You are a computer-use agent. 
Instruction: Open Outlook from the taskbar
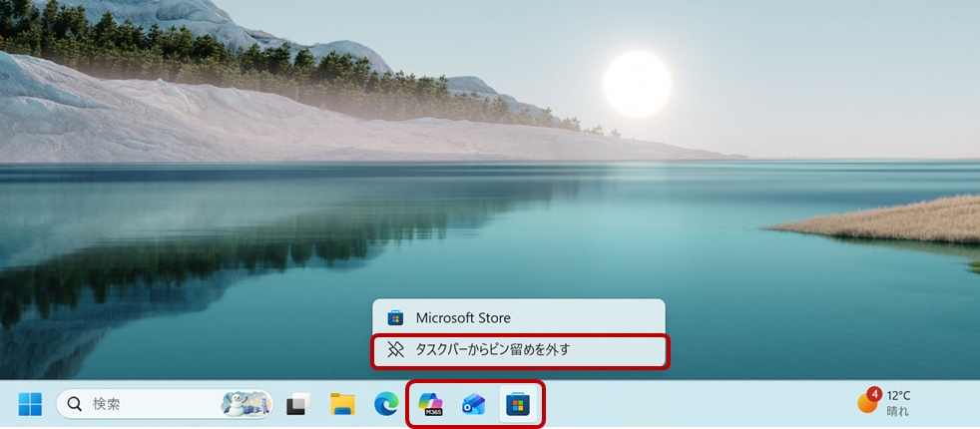pyautogui.click(x=473, y=404)
